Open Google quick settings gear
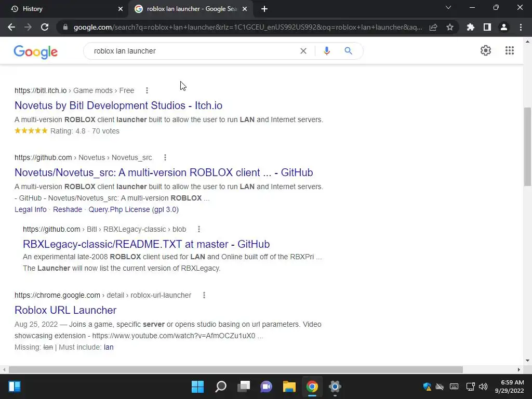Viewport: 532px width, 399px height. (486, 50)
